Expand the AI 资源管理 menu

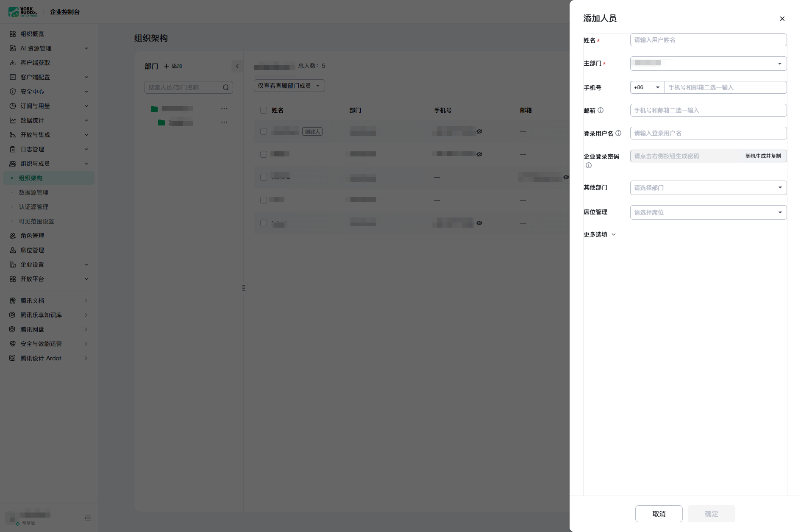tap(49, 48)
